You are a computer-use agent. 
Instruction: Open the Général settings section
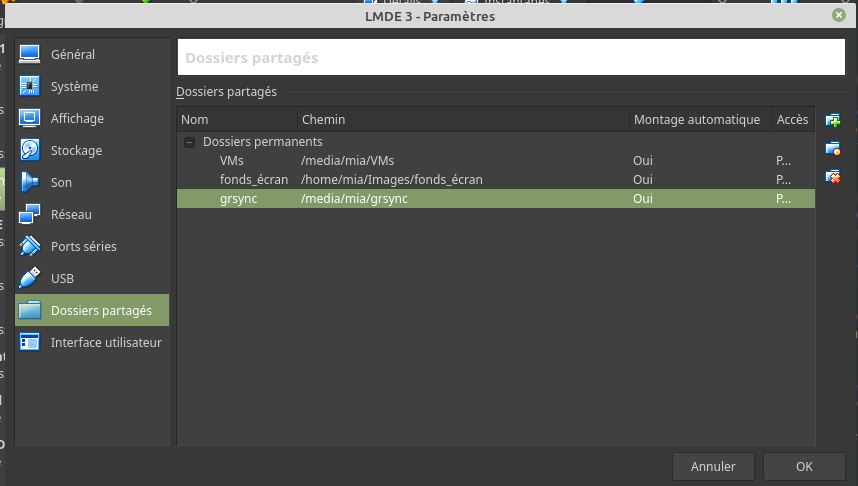pos(92,54)
